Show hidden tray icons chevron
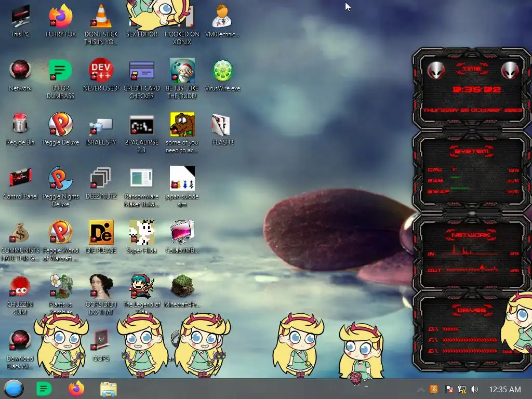This screenshot has height=399, width=532. 420,390
